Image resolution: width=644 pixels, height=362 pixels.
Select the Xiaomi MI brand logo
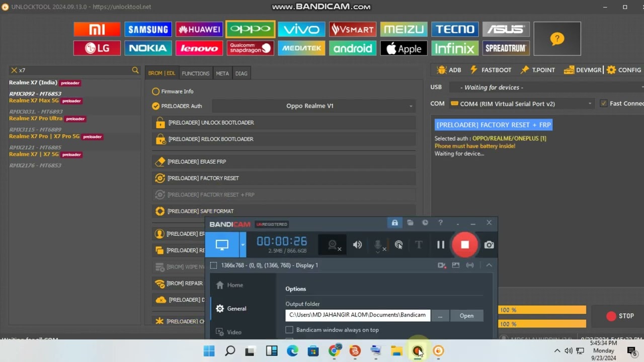[x=97, y=29]
